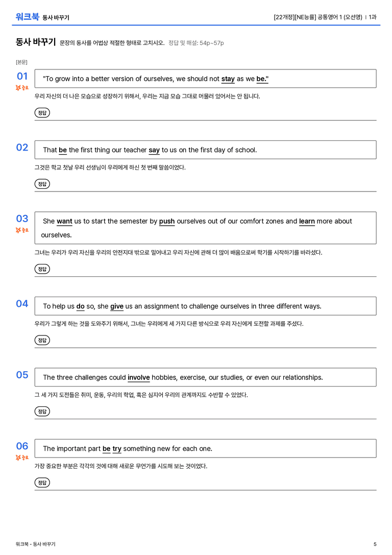Click the blue 워크북 logo in header

point(27,17)
